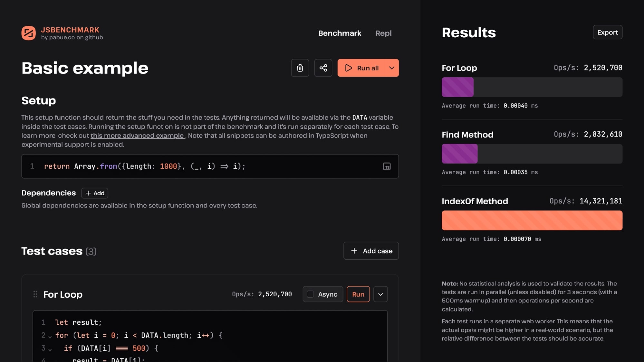
Task: Click the JSBenchmark logo icon
Action: (28, 33)
